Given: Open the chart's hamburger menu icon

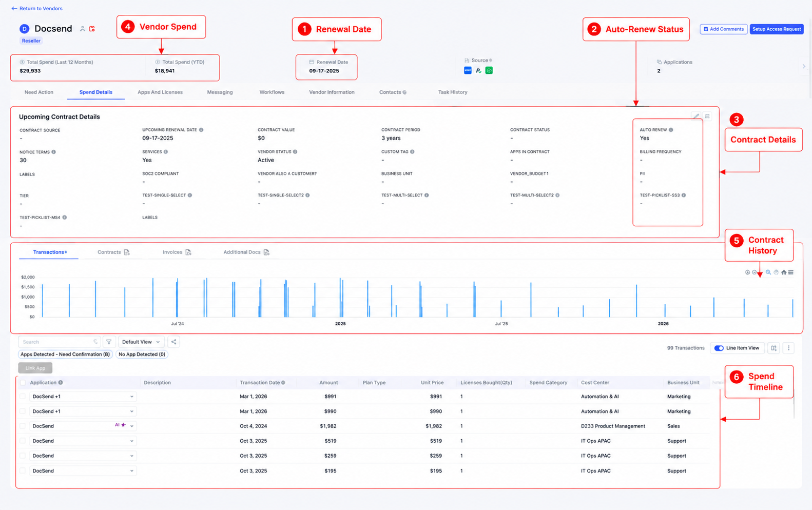Looking at the screenshot, I should [791, 272].
